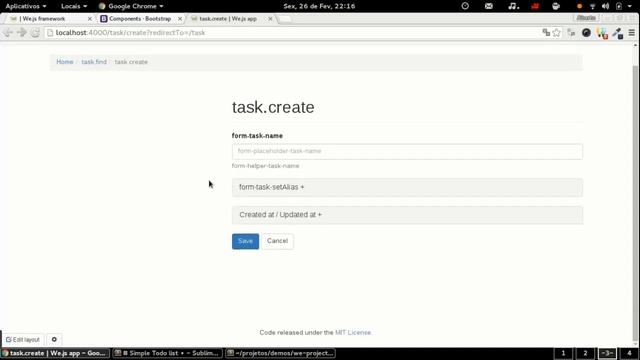This screenshot has height=360, width=640.
Task: Bookmark this page with the star icon
Action: [x=556, y=33]
